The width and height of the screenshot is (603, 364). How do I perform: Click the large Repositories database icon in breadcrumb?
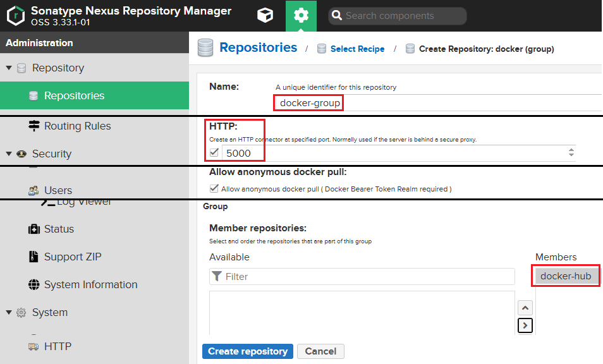click(x=205, y=47)
